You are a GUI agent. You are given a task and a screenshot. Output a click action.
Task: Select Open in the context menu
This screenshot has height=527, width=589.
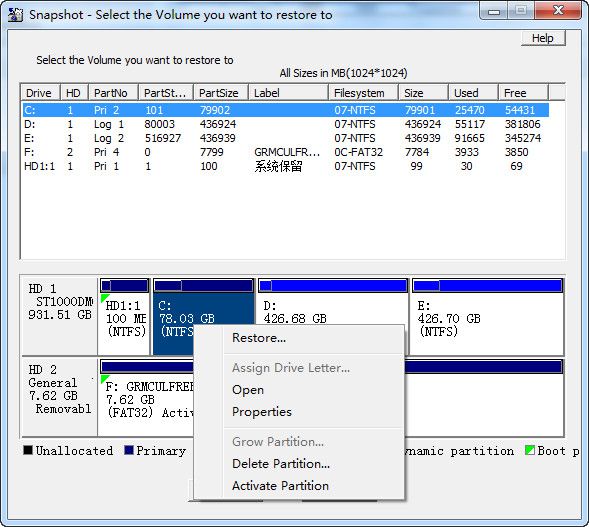tap(248, 390)
